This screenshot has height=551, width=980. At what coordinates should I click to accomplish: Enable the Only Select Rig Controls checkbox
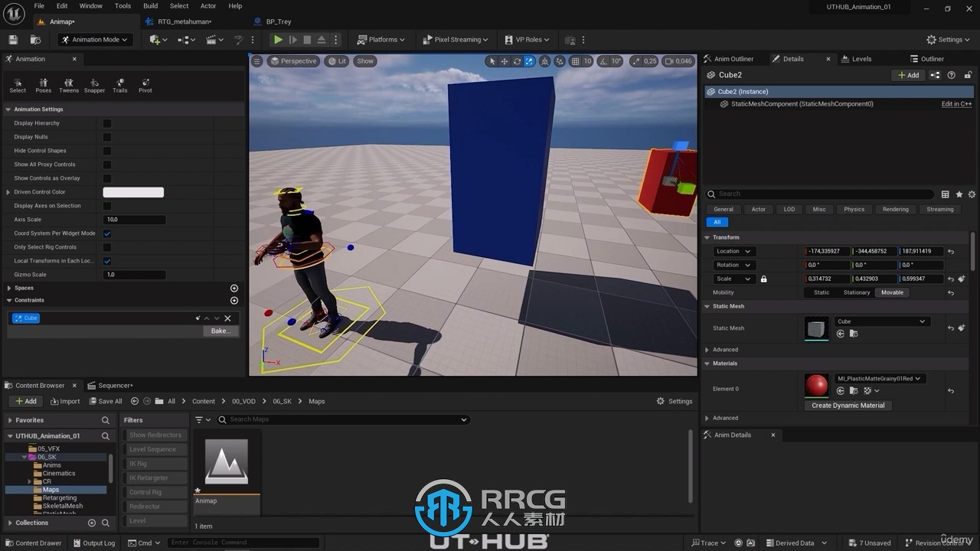pos(107,247)
